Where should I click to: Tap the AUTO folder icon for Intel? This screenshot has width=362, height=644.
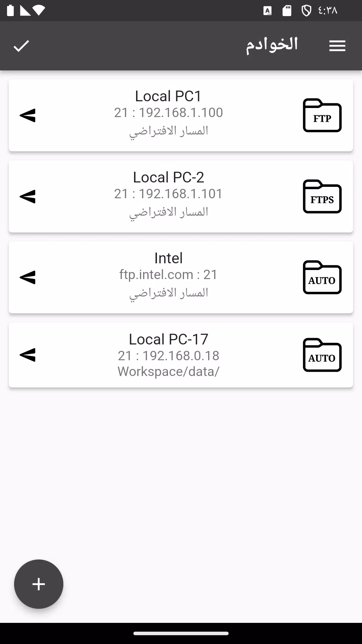click(322, 277)
